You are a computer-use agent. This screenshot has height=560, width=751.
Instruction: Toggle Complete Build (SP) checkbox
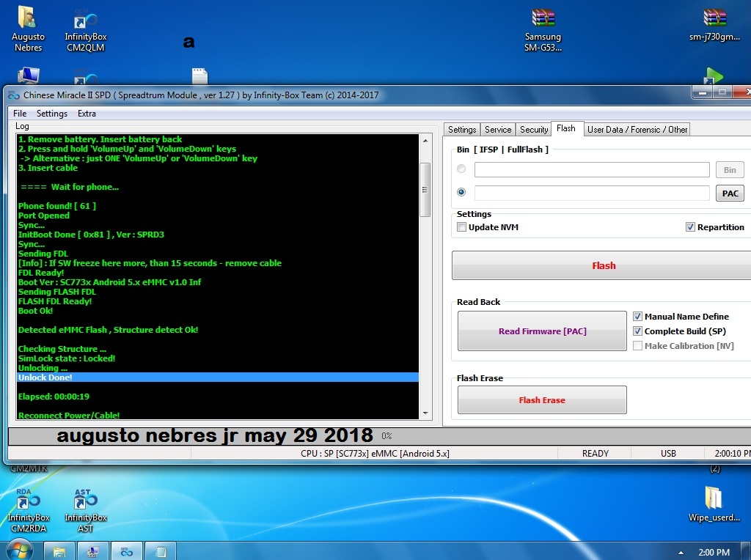pyautogui.click(x=637, y=331)
